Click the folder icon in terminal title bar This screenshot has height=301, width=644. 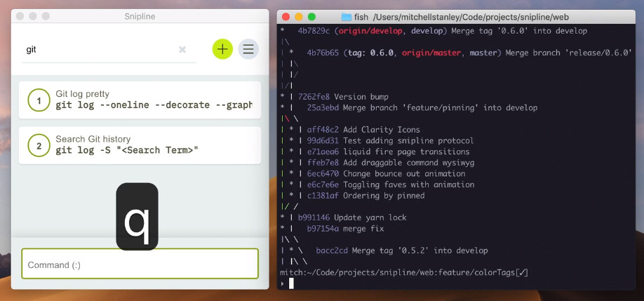tap(347, 17)
